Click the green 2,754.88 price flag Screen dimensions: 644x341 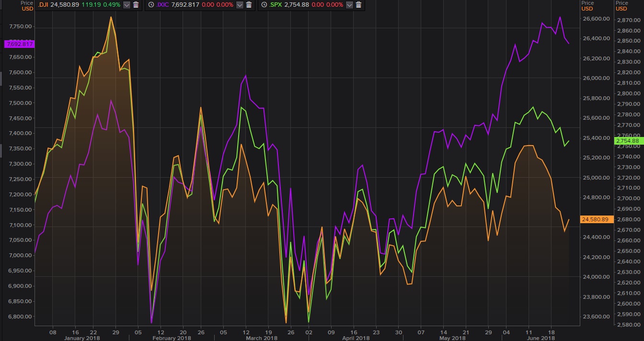tap(627, 141)
